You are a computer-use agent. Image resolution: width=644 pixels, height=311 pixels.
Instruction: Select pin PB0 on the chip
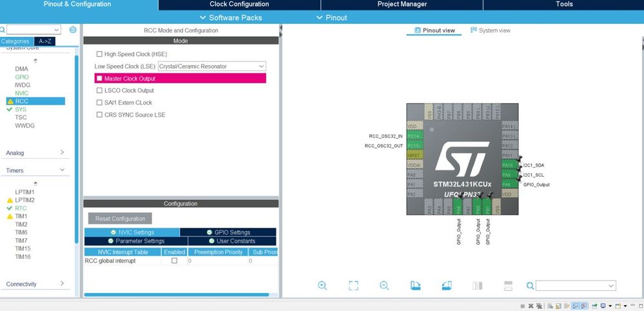(x=477, y=206)
